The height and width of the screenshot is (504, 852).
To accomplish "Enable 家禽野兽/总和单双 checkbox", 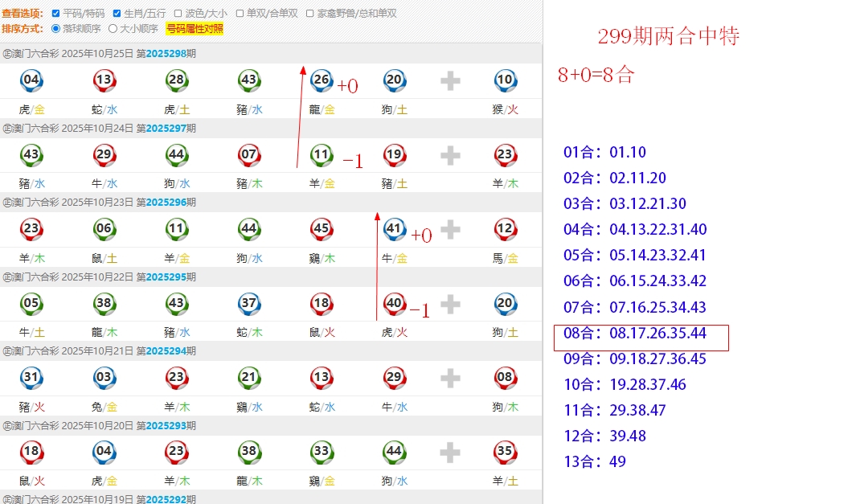I will [309, 14].
